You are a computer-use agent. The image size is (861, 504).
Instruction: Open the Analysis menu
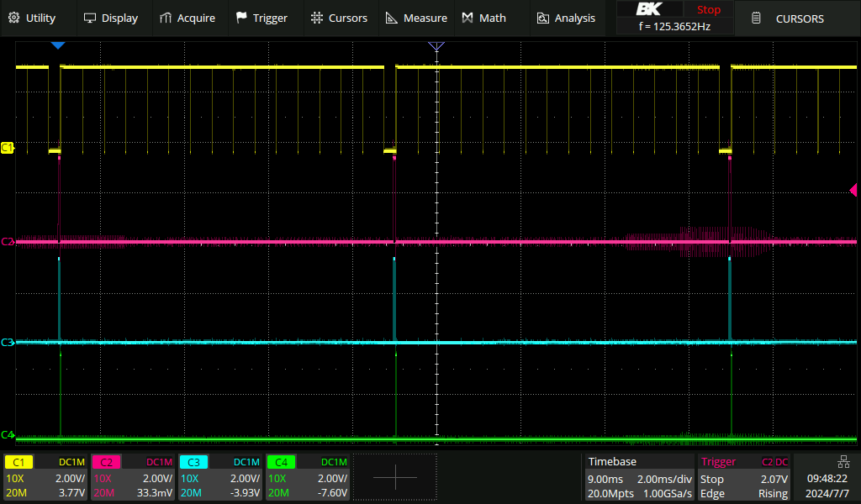566,18
